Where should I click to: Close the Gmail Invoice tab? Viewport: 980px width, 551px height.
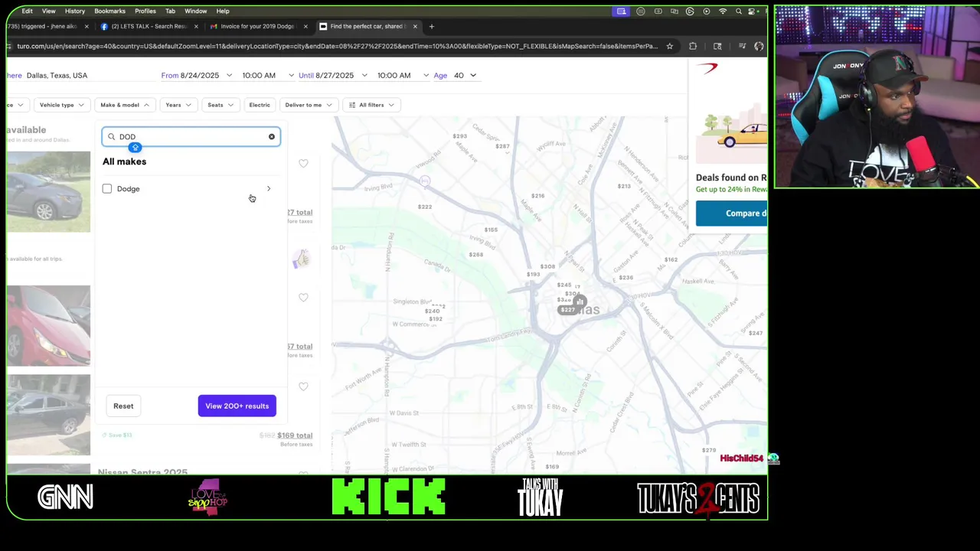[x=305, y=26]
